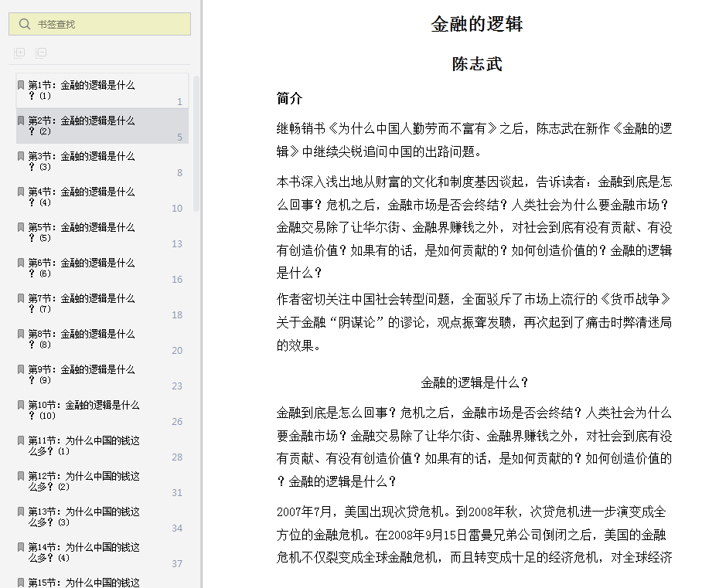The width and height of the screenshot is (702, 588).
Task: Click page number 28 in bookmark list
Action: (177, 457)
